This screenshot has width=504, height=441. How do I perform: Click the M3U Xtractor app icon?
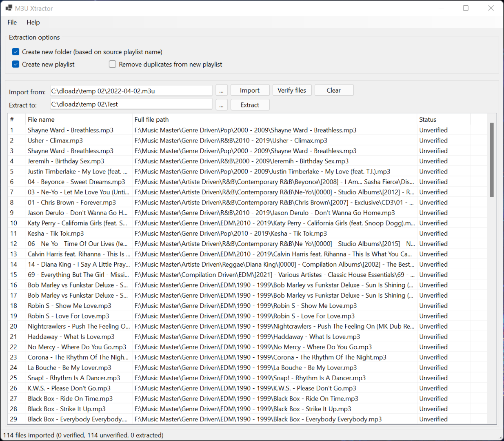pyautogui.click(x=9, y=8)
